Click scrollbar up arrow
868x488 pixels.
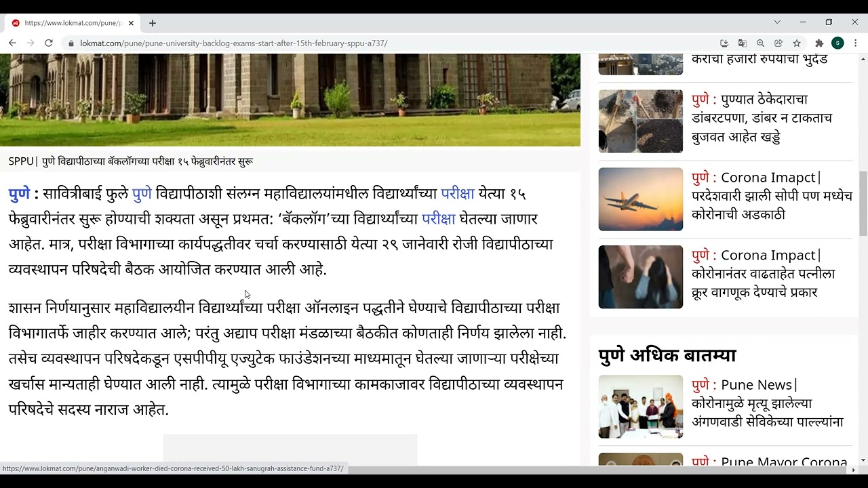[x=863, y=58]
